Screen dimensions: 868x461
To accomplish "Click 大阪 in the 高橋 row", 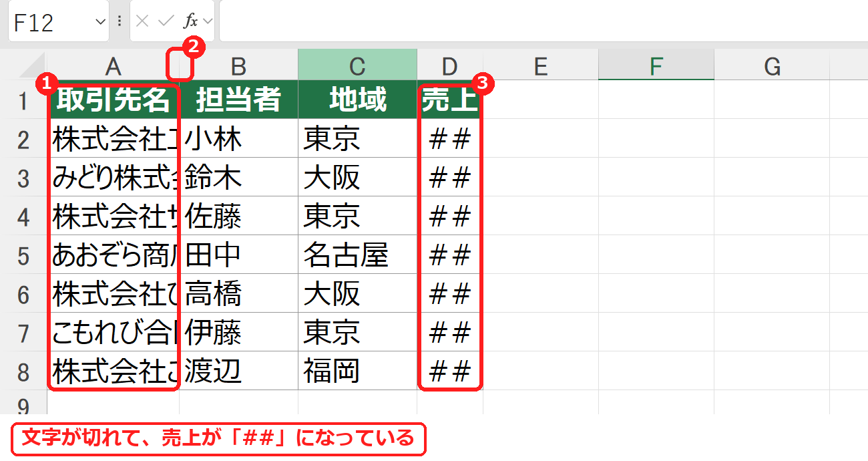I will pos(358,293).
